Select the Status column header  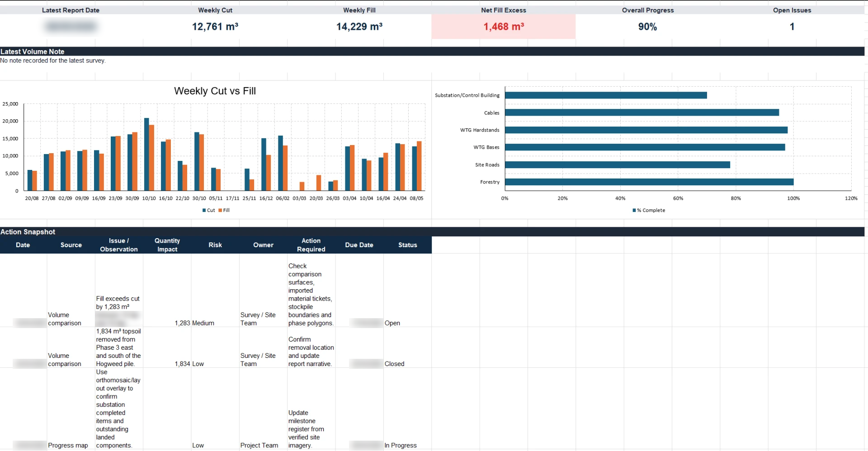pyautogui.click(x=408, y=245)
